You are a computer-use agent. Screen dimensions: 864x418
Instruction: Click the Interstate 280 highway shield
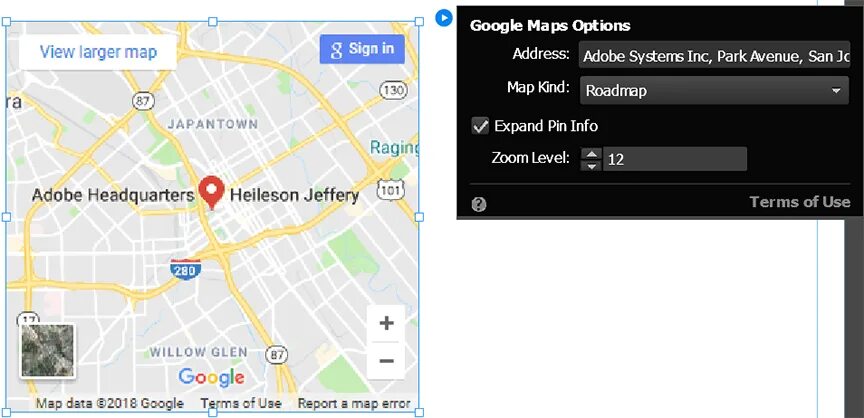point(185,268)
